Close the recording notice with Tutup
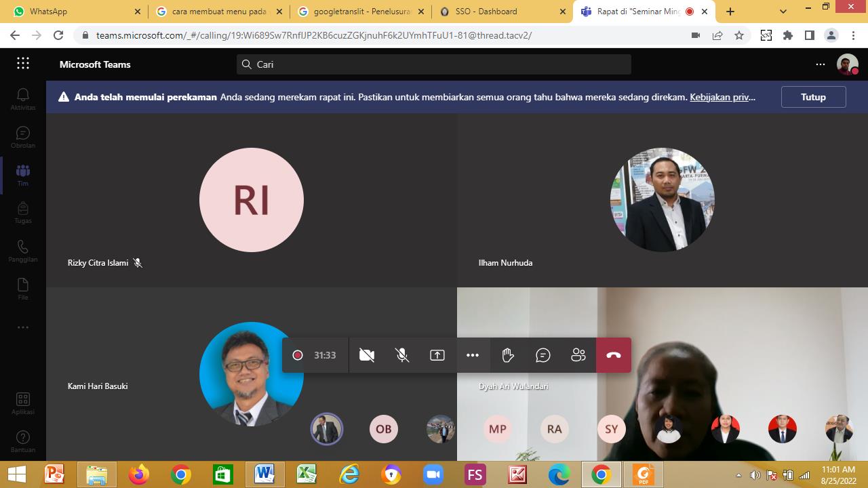 click(813, 97)
